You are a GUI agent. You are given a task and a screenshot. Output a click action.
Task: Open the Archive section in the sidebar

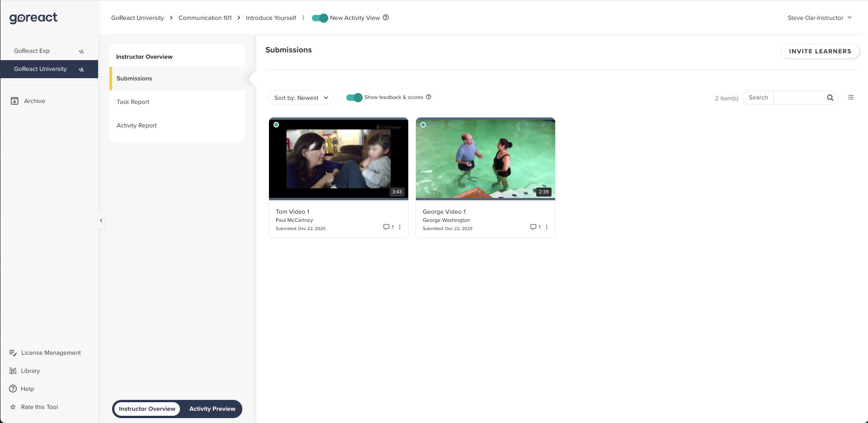[x=33, y=101]
